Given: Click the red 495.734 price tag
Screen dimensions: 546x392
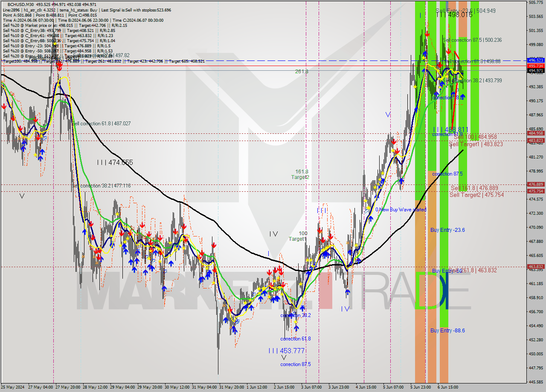Looking at the screenshot, I should 536,66.
